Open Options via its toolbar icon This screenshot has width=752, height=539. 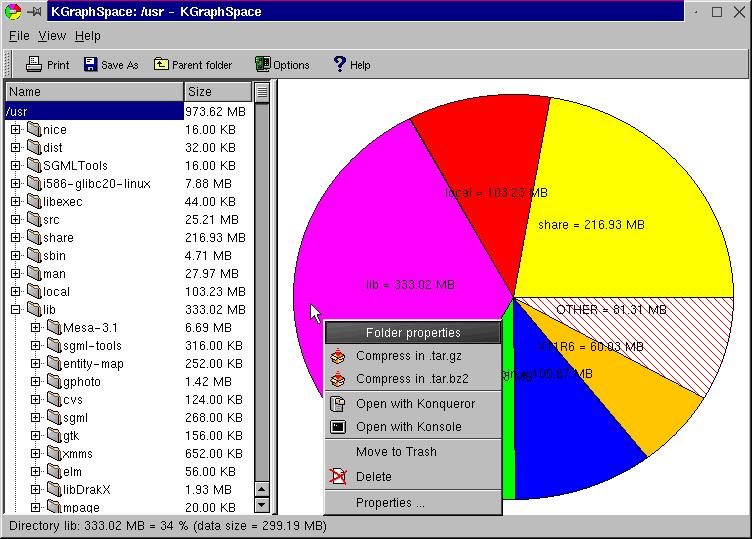coord(262,64)
